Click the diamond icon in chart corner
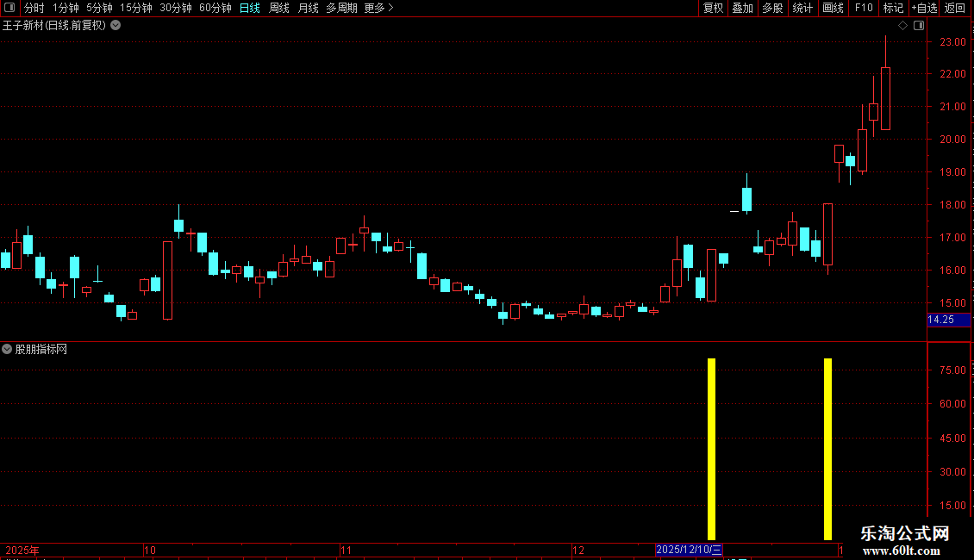 click(x=902, y=26)
